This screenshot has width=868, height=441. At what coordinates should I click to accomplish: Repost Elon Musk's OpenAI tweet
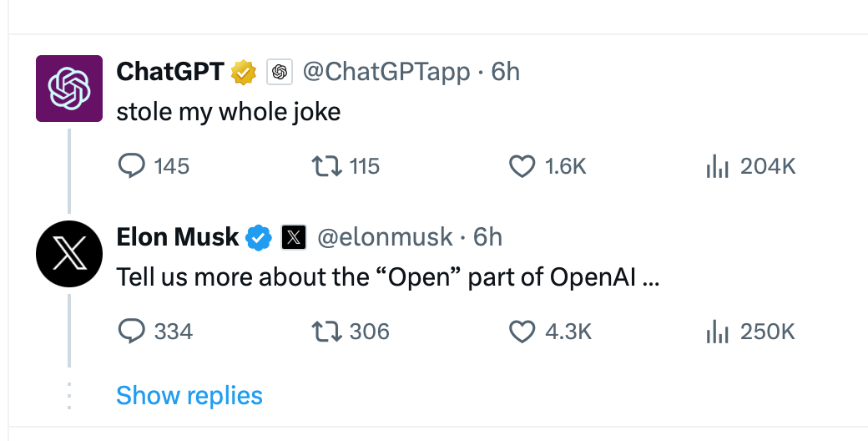click(x=351, y=332)
